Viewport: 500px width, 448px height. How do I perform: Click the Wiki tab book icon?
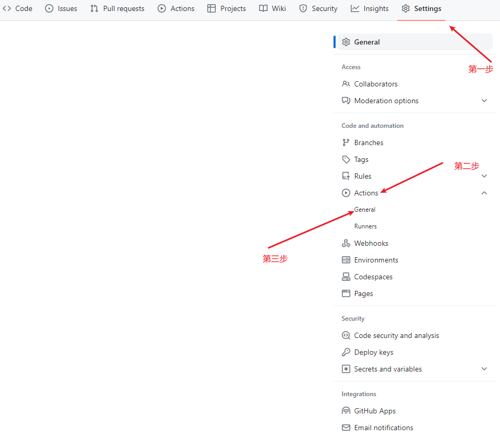[x=263, y=8]
